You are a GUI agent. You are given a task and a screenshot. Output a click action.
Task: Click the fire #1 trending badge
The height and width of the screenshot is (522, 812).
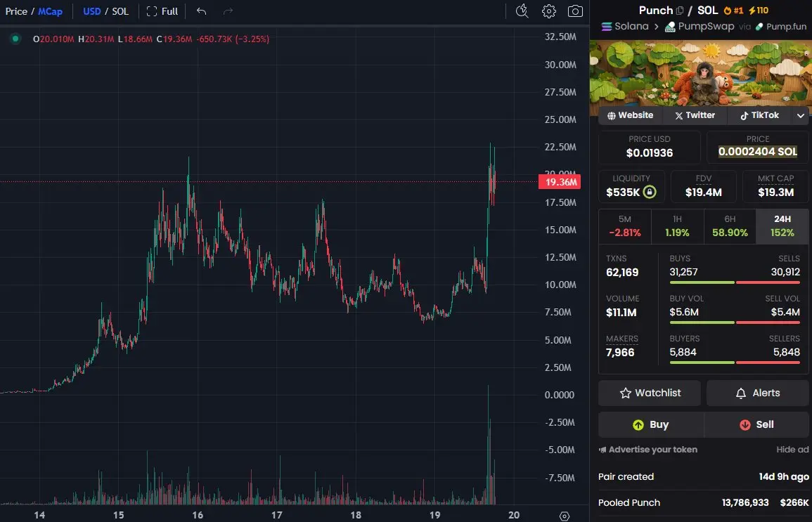pos(733,11)
